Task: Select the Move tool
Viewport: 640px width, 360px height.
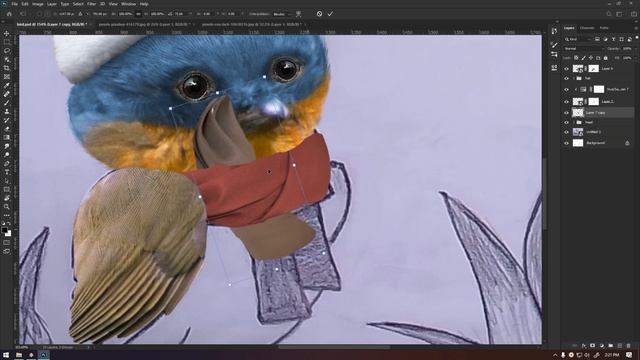Action: [7, 33]
